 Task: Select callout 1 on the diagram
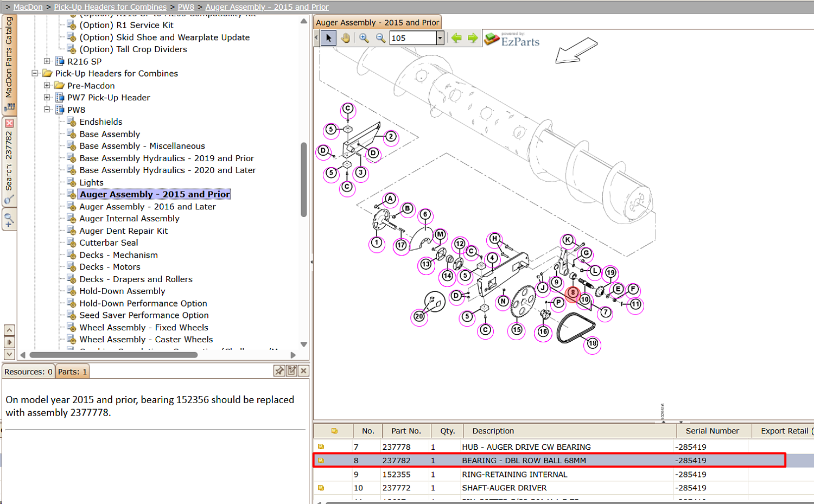[x=377, y=243]
